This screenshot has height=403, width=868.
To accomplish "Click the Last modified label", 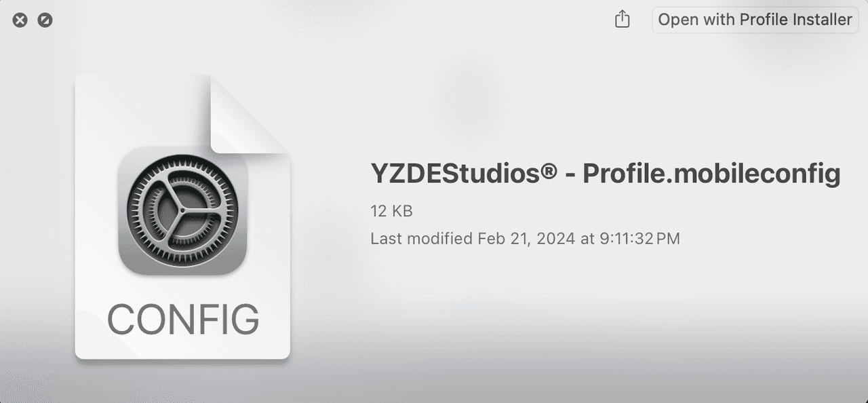I will (421, 239).
